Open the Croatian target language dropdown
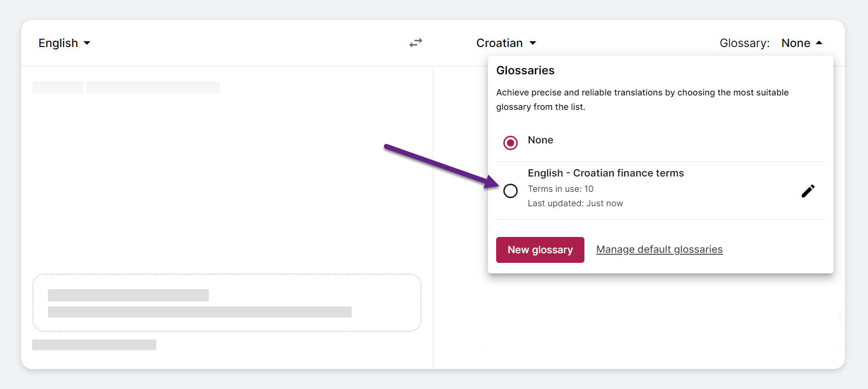Viewport: 868px width, 389px height. point(506,43)
